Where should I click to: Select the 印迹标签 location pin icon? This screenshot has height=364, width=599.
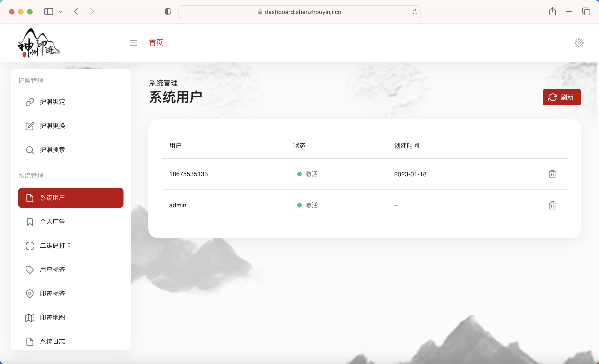[x=30, y=293]
